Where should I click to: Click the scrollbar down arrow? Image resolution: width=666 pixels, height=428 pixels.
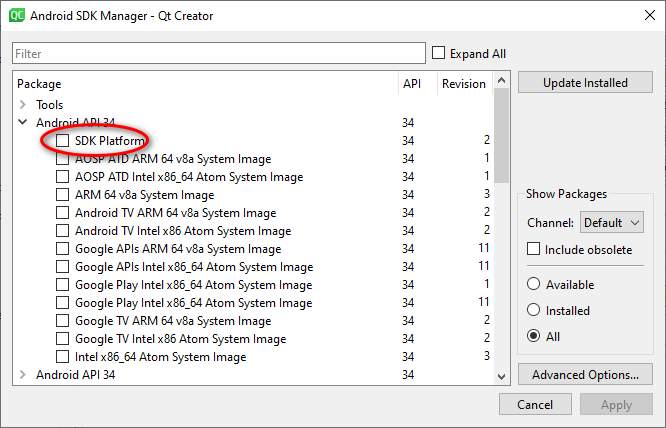pyautogui.click(x=501, y=376)
